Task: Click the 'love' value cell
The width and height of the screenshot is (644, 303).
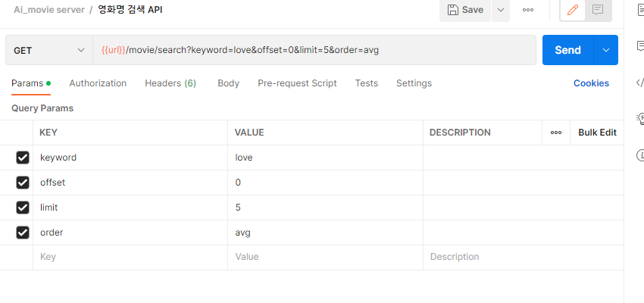Action: pos(325,158)
